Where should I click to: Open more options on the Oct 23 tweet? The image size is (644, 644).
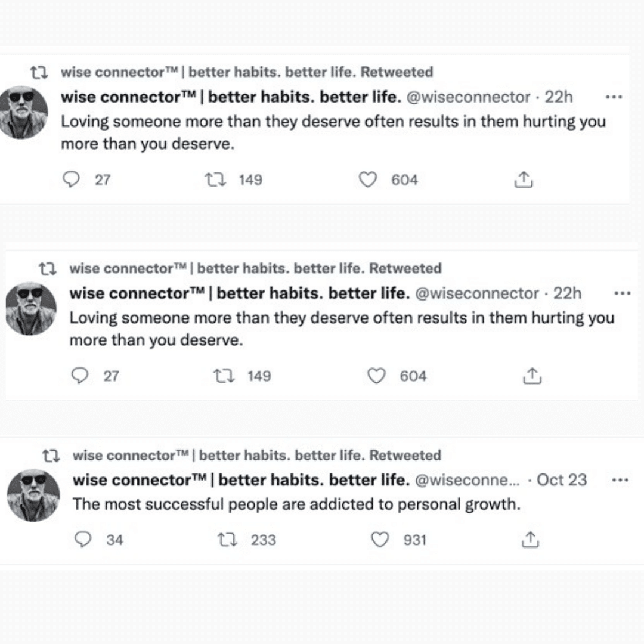point(622,480)
